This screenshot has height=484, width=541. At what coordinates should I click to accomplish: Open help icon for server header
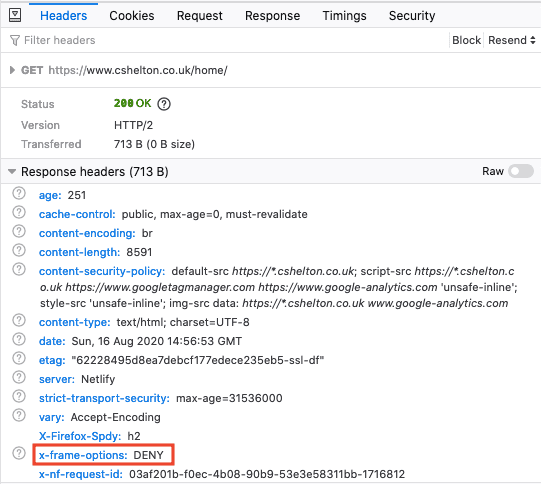tap(19, 377)
